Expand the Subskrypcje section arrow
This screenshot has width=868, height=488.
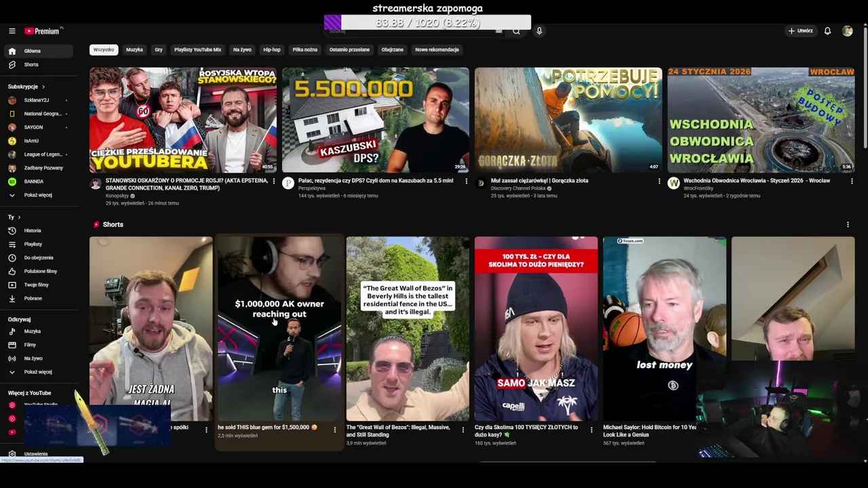(x=43, y=87)
